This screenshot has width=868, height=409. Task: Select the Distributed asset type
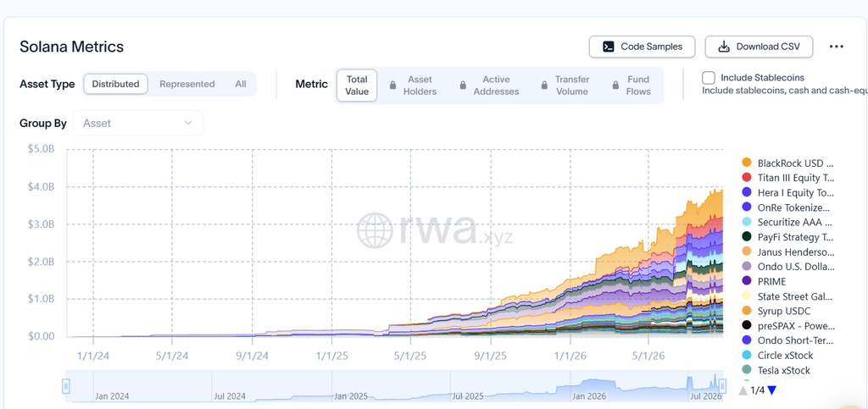[115, 84]
